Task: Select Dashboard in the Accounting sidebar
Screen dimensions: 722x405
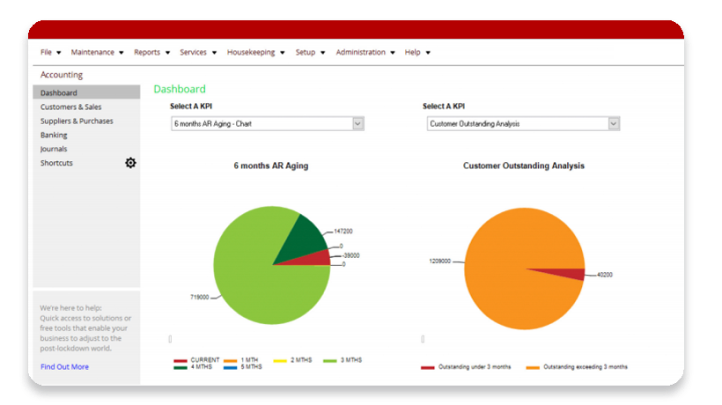Action: click(59, 93)
